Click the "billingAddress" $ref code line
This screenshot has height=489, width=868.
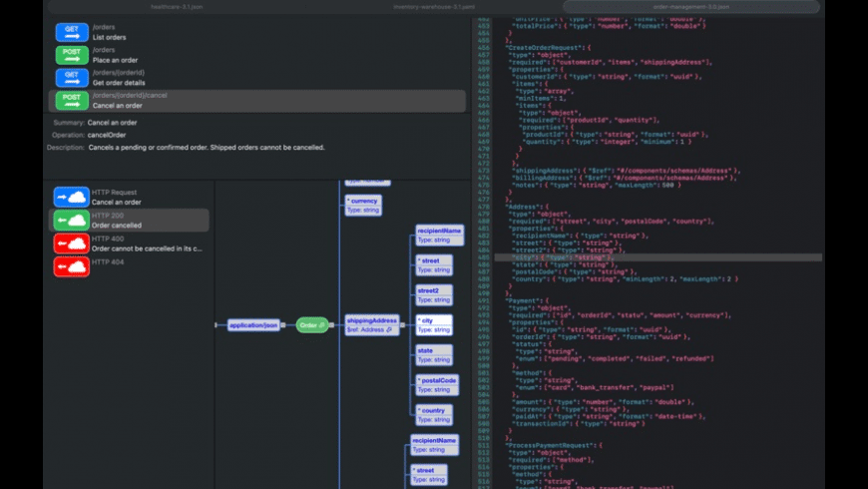624,178
